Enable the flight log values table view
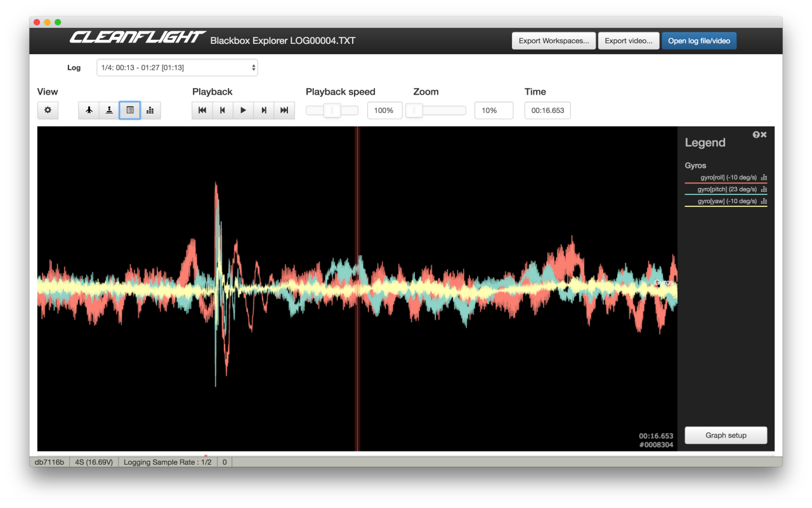Viewport: 812px width, 508px height. coord(129,110)
